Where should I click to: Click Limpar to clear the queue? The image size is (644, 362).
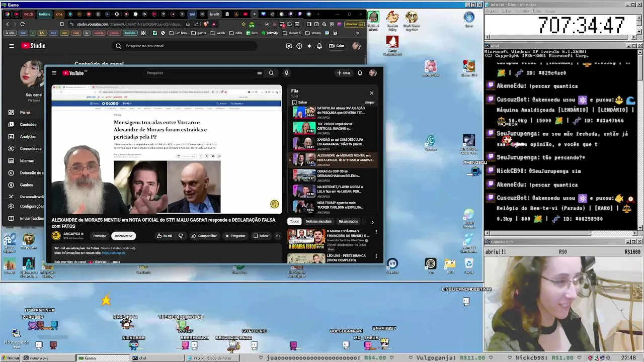pos(370,102)
